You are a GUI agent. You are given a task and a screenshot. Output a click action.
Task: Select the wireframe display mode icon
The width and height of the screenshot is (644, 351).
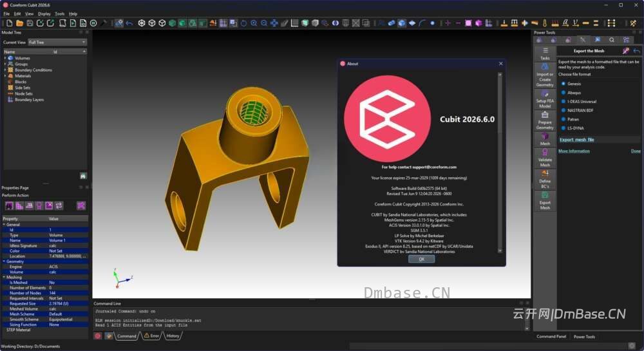point(142,23)
